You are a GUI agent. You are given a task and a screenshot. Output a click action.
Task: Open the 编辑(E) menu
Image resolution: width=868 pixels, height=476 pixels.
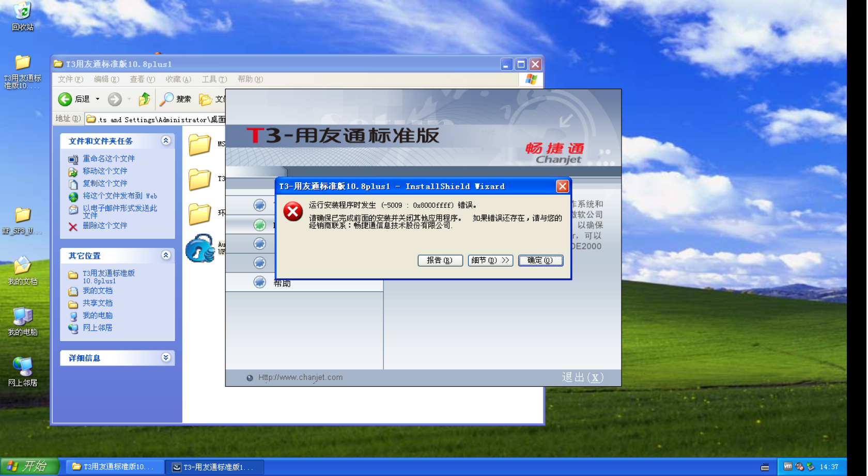106,79
